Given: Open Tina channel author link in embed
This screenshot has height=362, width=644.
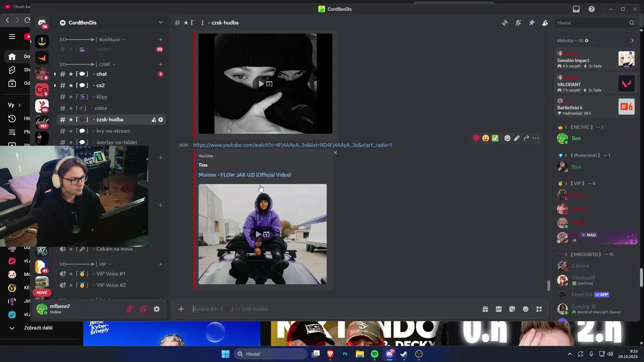Looking at the screenshot, I should (x=203, y=165).
